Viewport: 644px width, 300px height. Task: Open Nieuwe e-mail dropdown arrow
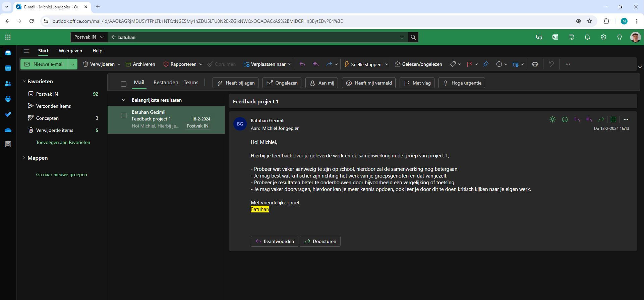point(73,64)
